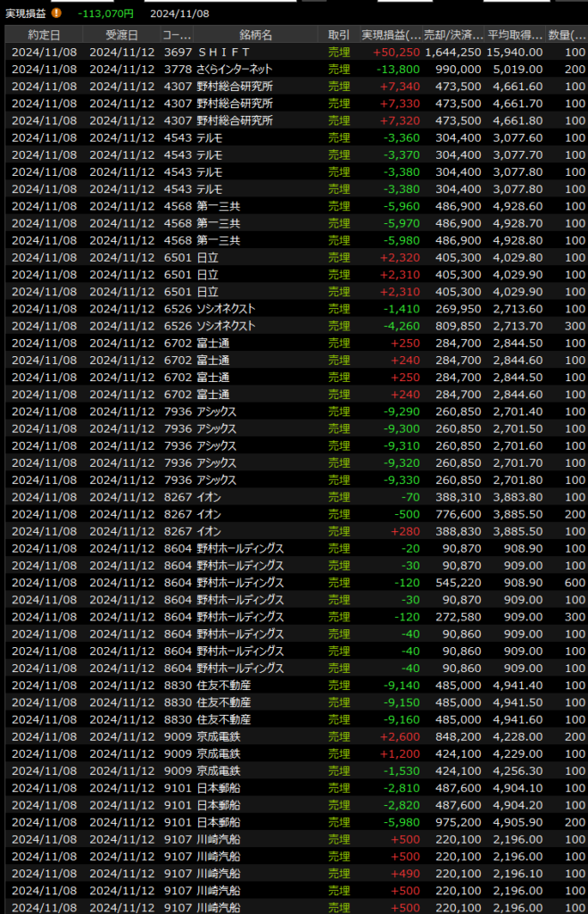Sort by the 実現損益 column header
This screenshot has height=914, width=588.
click(x=390, y=35)
